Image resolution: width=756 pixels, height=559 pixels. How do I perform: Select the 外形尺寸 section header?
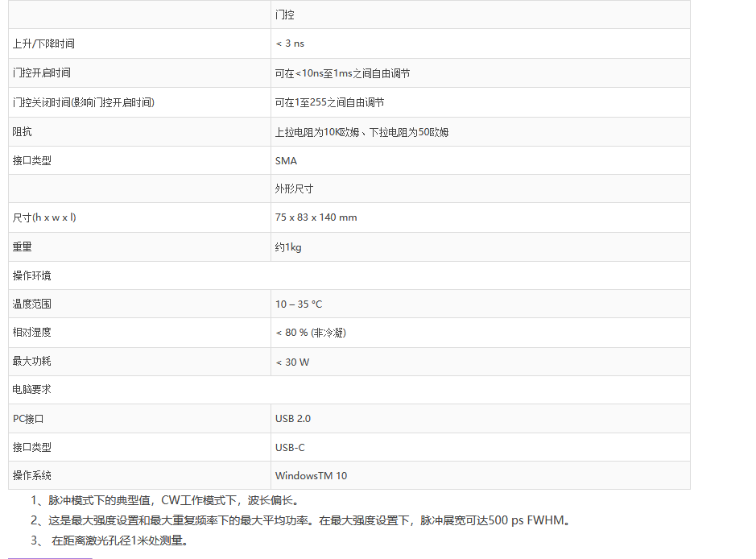(294, 188)
